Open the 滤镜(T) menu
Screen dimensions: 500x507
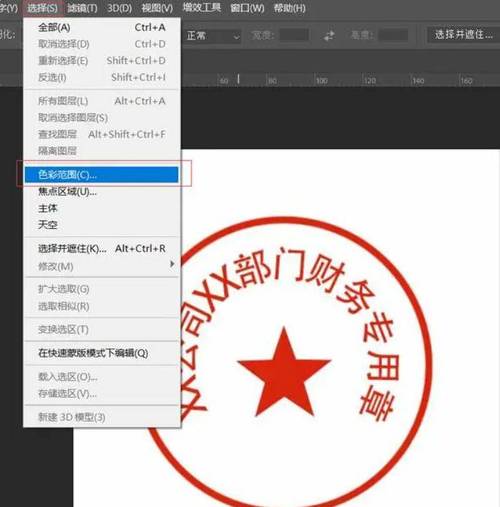click(x=82, y=8)
